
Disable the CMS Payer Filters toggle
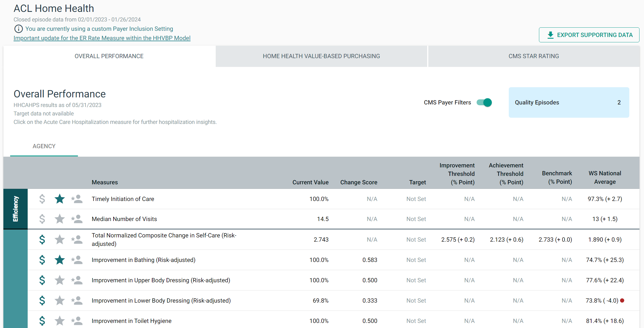tap(484, 102)
